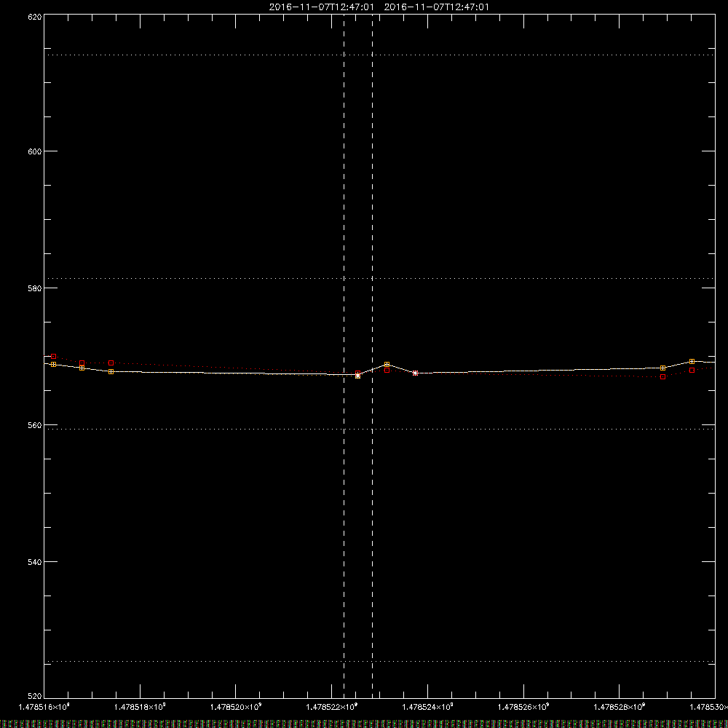The height and width of the screenshot is (728, 728).
Task: Select the 540 y-axis label
Action: (35, 562)
